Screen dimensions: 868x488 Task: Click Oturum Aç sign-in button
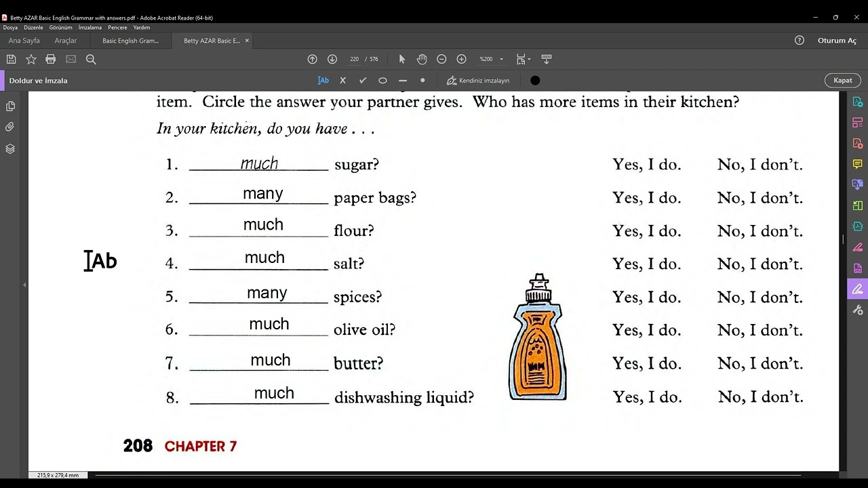pyautogui.click(x=837, y=41)
